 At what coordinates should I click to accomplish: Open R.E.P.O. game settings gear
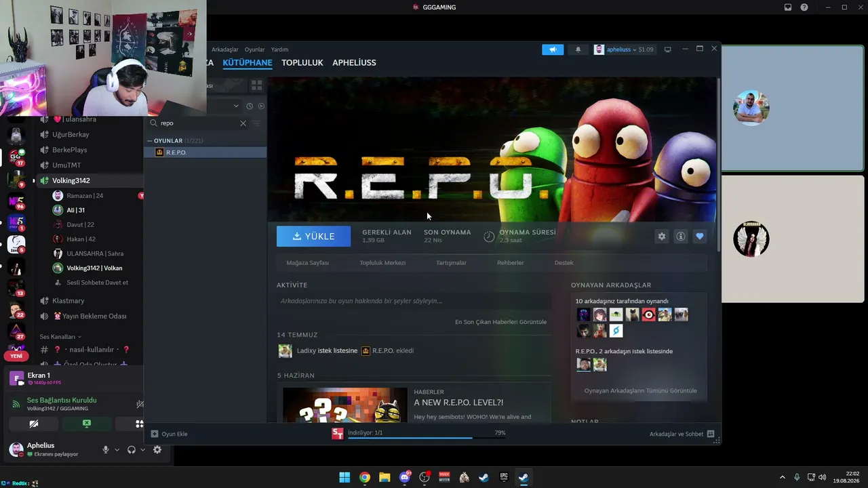[662, 237]
